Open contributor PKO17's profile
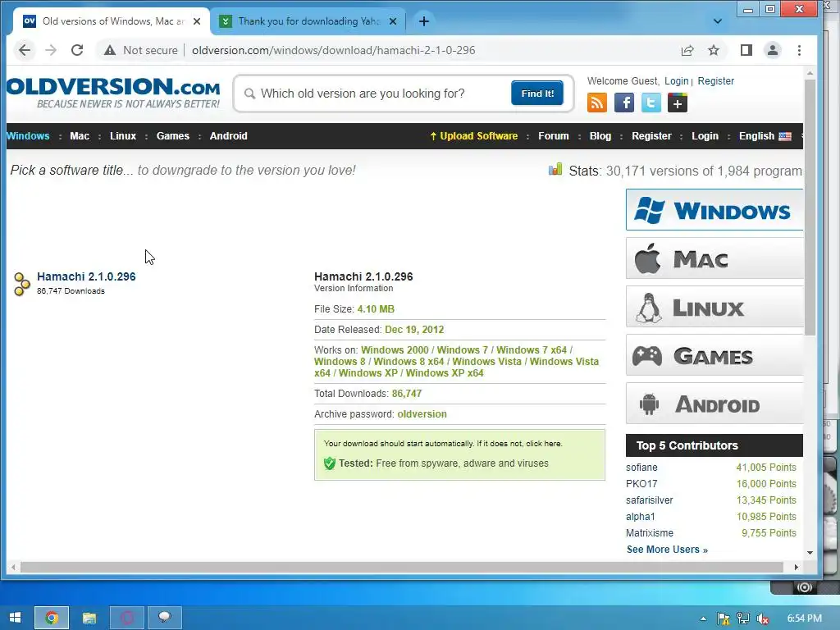This screenshot has width=840, height=630. pos(641,484)
